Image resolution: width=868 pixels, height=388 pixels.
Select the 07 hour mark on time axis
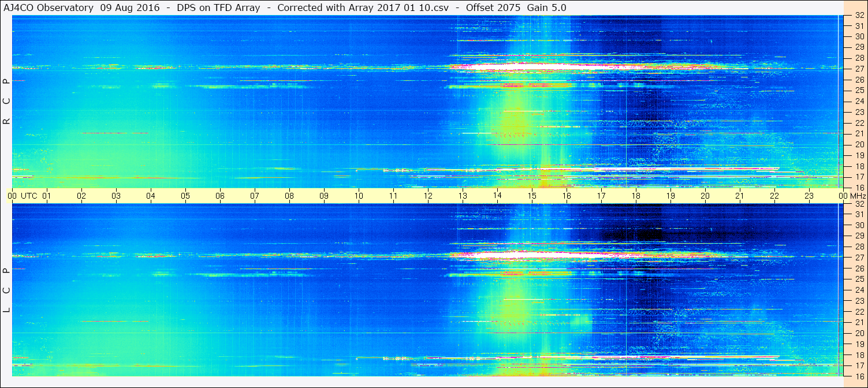255,196
